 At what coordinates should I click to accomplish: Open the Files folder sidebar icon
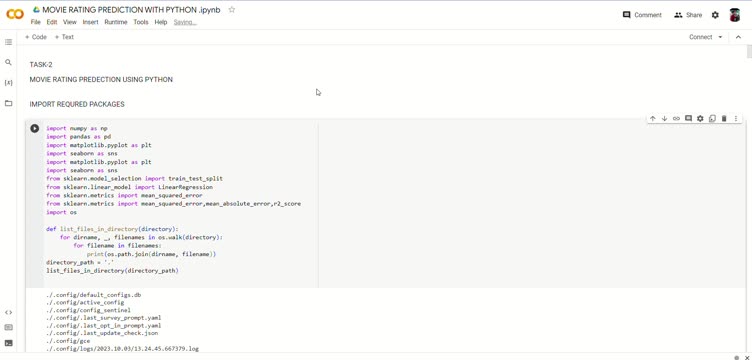point(8,103)
